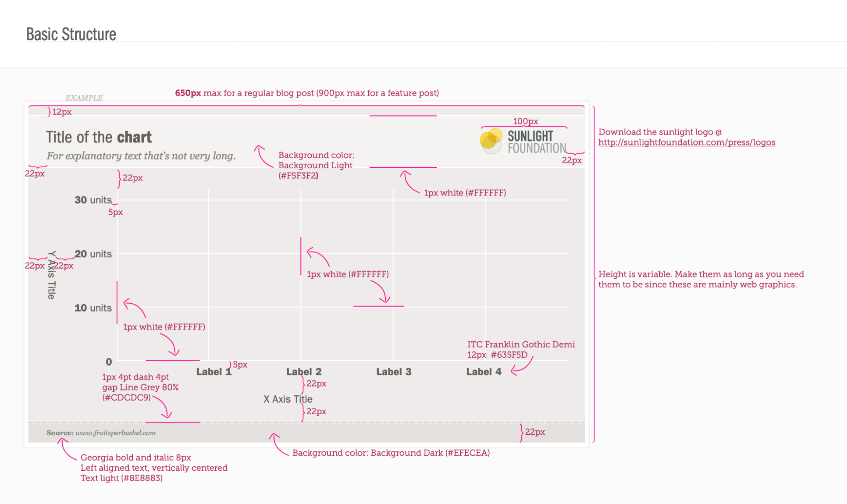Image resolution: width=847 pixels, height=504 pixels.
Task: Click the Sunlight Foundation logo circle icon
Action: 491,140
